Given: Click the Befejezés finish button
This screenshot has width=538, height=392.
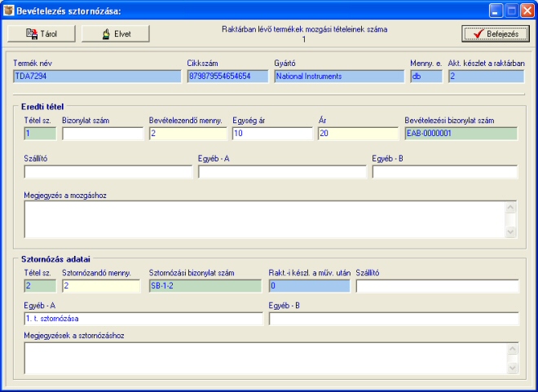Looking at the screenshot, I should (496, 33).
